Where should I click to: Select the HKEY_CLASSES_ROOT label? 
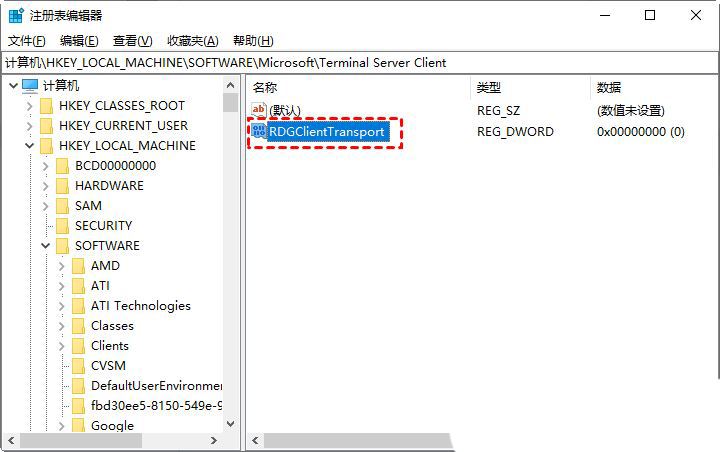pos(122,106)
